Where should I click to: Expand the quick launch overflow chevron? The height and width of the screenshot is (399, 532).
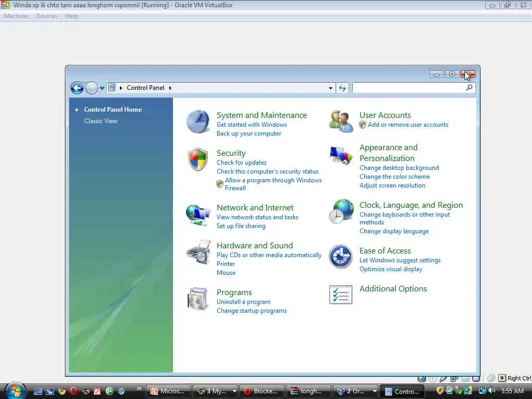(x=139, y=388)
